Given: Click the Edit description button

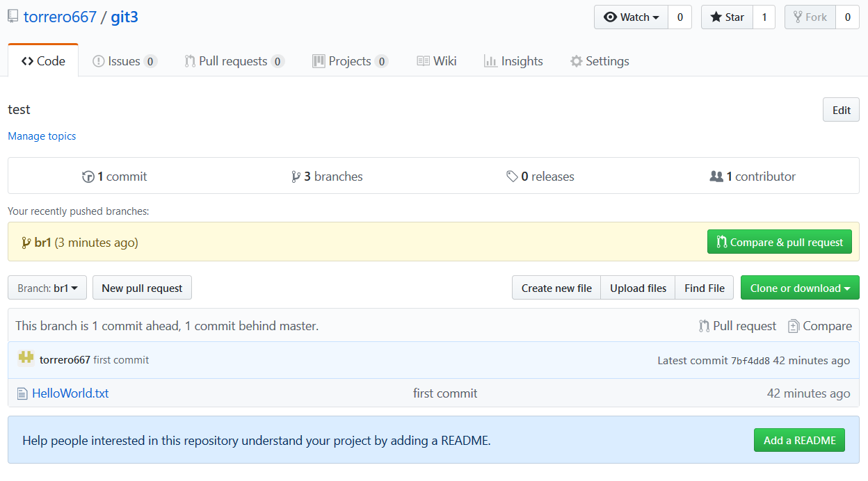Looking at the screenshot, I should [x=842, y=110].
